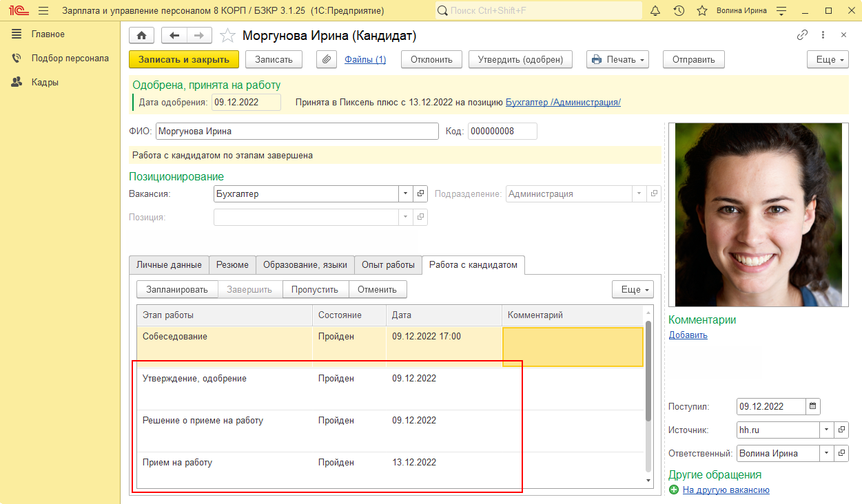Click the paperclip attach file icon
Screen dimensions: 862x504
coord(327,59)
